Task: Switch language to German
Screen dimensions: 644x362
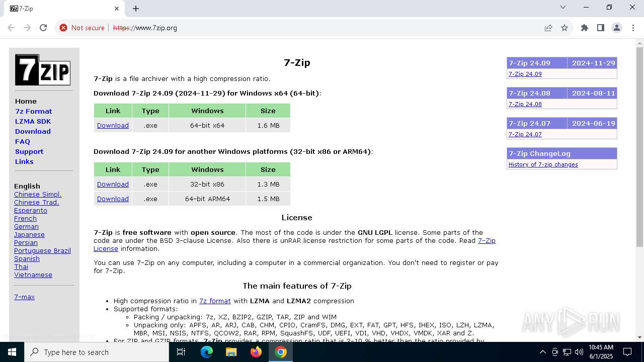Action: pyautogui.click(x=26, y=226)
